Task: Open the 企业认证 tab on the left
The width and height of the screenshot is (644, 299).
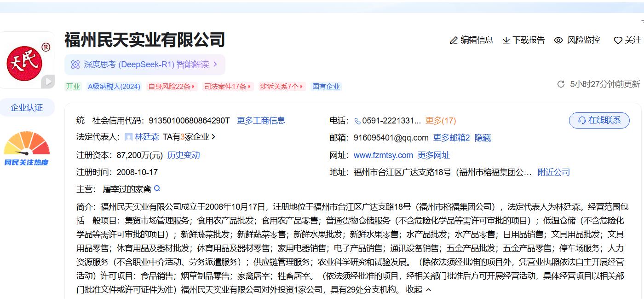Action: [27, 108]
